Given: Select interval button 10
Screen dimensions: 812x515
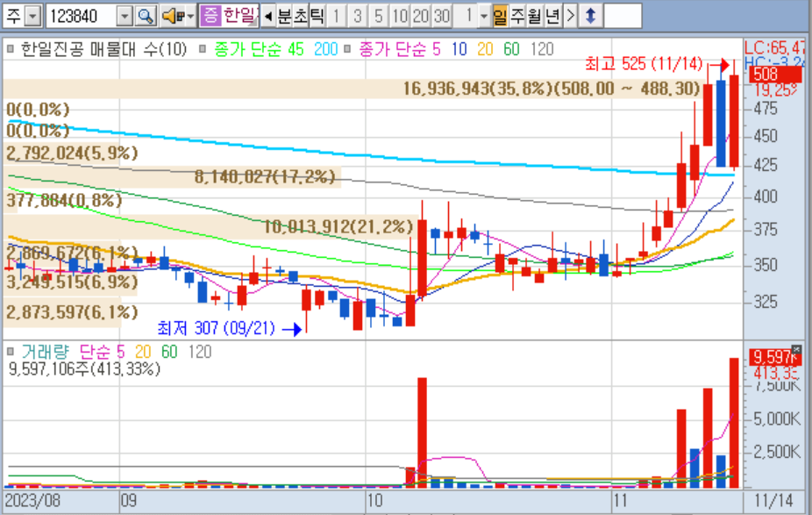Looking at the screenshot, I should 399,16.
